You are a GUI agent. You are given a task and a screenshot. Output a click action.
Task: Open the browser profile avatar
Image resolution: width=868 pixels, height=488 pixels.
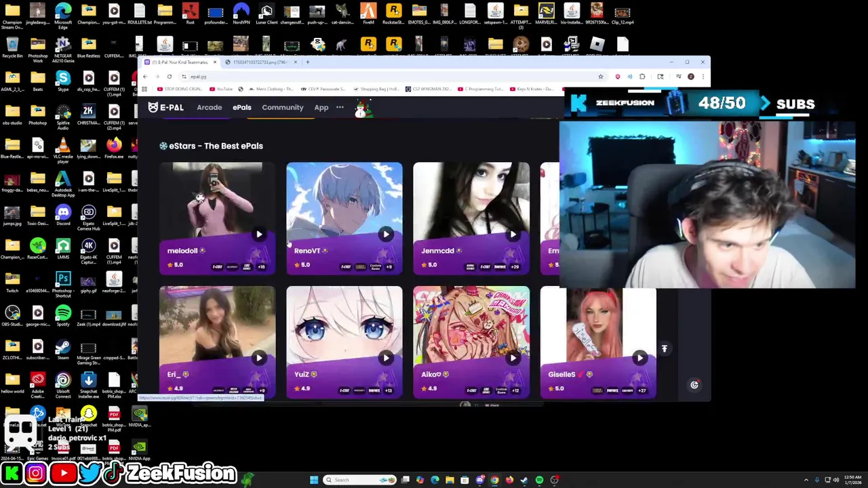pos(690,77)
